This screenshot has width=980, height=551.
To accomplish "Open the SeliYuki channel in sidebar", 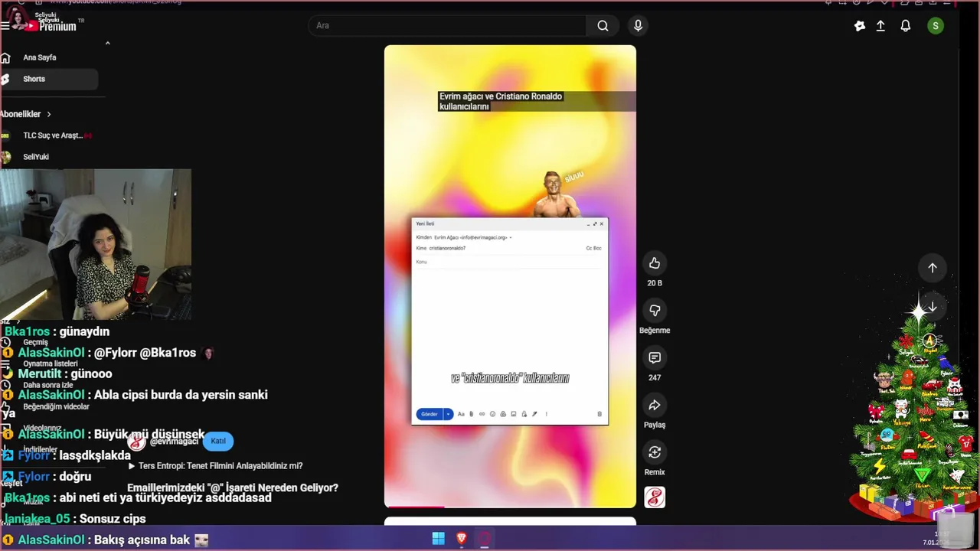I will click(x=36, y=157).
